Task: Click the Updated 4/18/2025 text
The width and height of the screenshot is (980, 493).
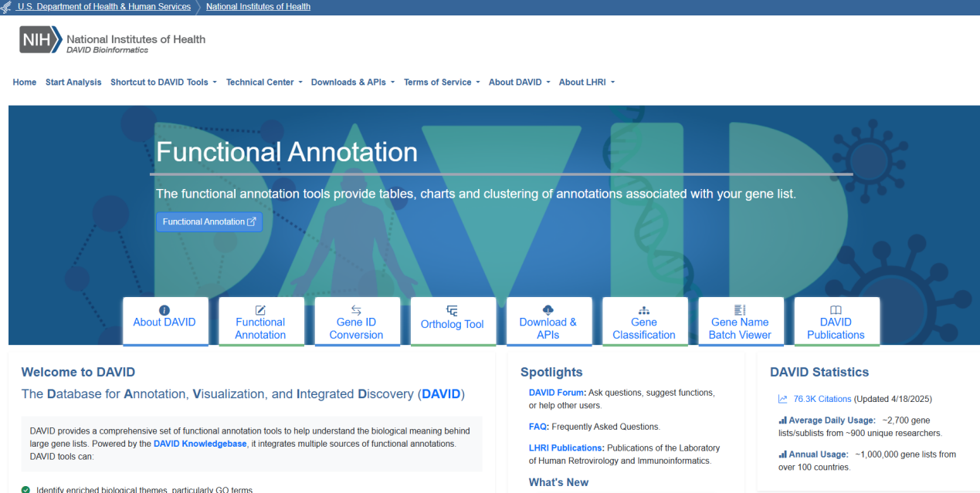Action: point(893,400)
